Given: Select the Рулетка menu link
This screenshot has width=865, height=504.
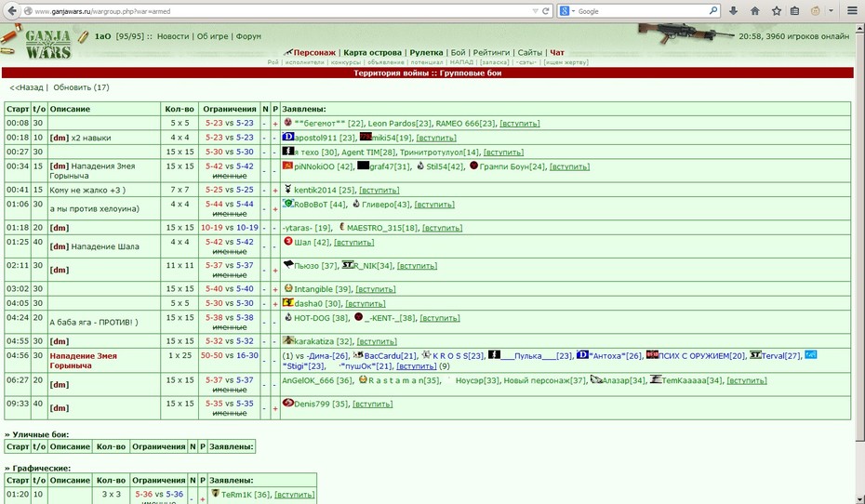Looking at the screenshot, I should pos(426,52).
